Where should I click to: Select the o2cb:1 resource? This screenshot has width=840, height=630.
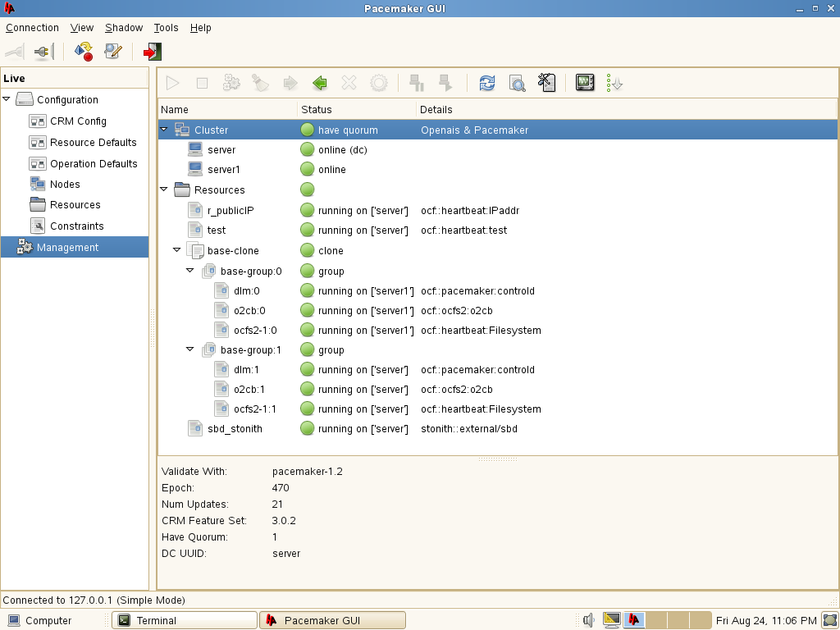point(498,390)
